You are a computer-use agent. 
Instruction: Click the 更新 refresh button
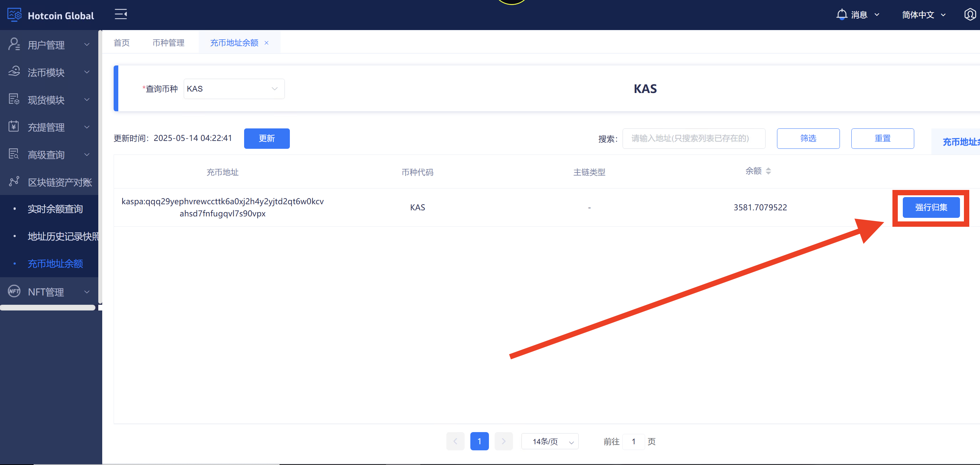[x=267, y=138]
